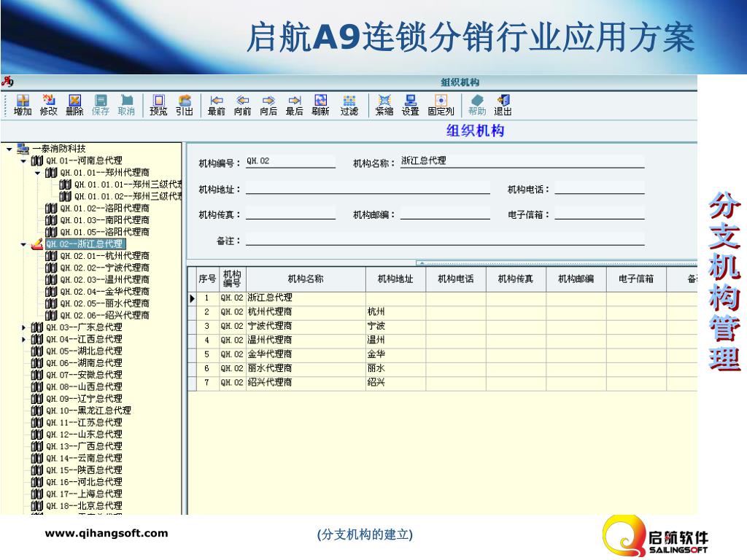This screenshot has width=747, height=560.
Task: Click the 机构邮编 input field
Action: 445,214
